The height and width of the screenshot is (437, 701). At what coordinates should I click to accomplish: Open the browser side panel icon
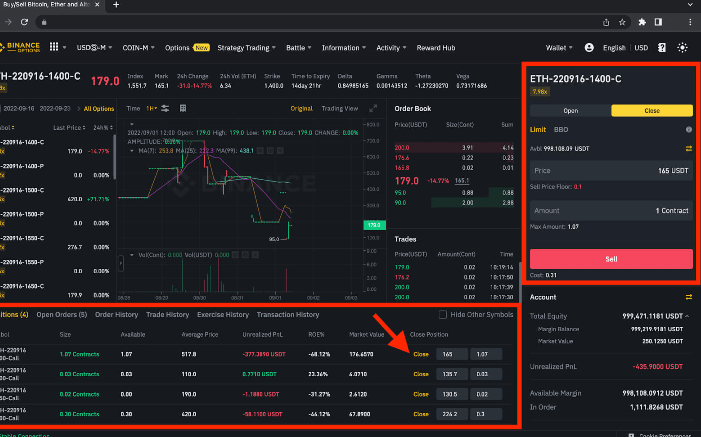click(x=658, y=22)
